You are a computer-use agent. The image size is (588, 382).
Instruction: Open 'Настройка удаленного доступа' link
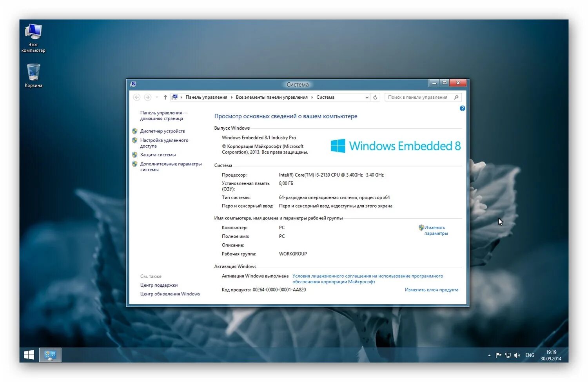164,143
